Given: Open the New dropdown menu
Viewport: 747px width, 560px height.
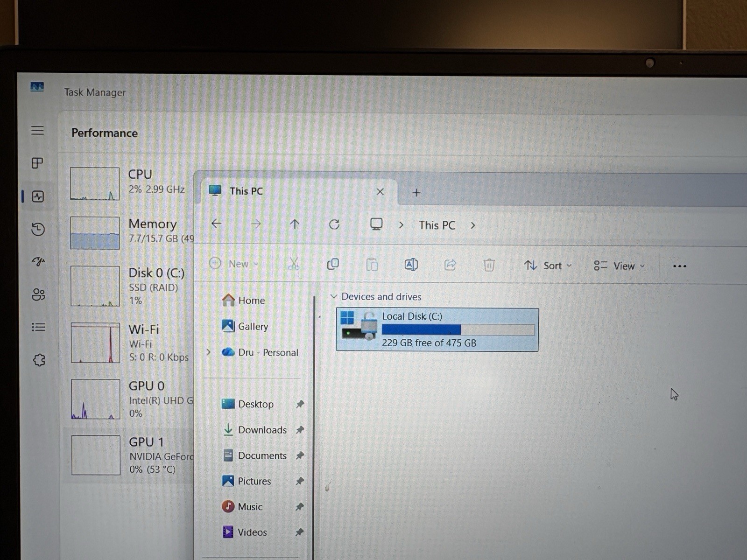Looking at the screenshot, I should (233, 264).
